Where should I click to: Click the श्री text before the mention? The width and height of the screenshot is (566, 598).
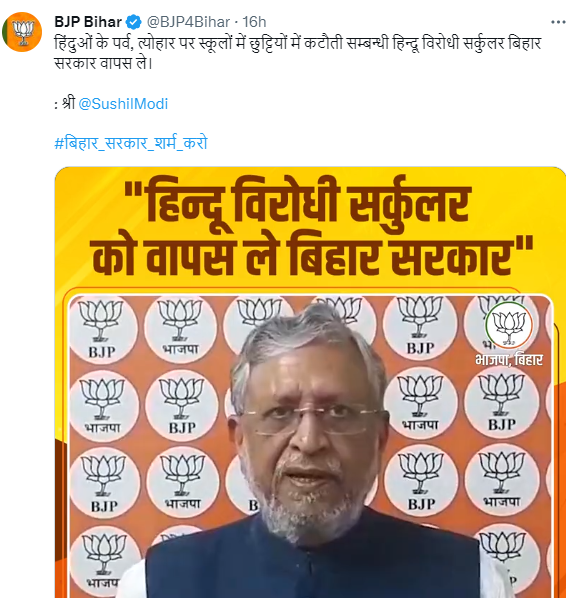pyautogui.click(x=68, y=103)
